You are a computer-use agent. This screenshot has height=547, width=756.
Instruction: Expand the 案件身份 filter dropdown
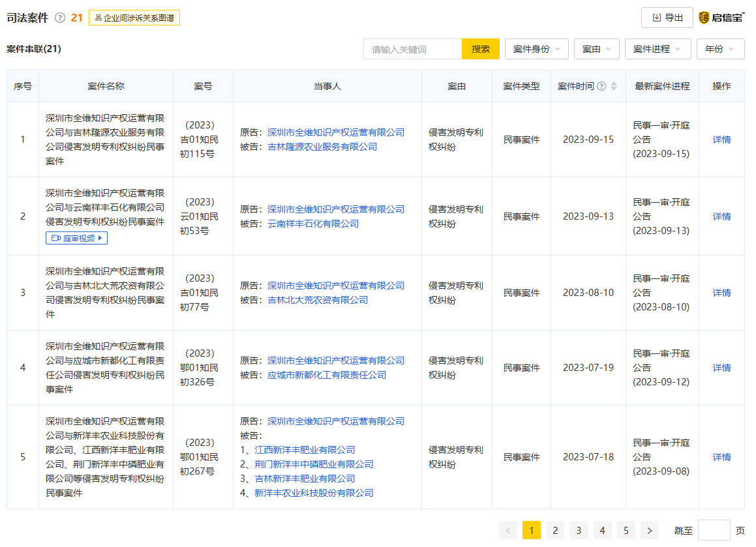click(x=536, y=49)
